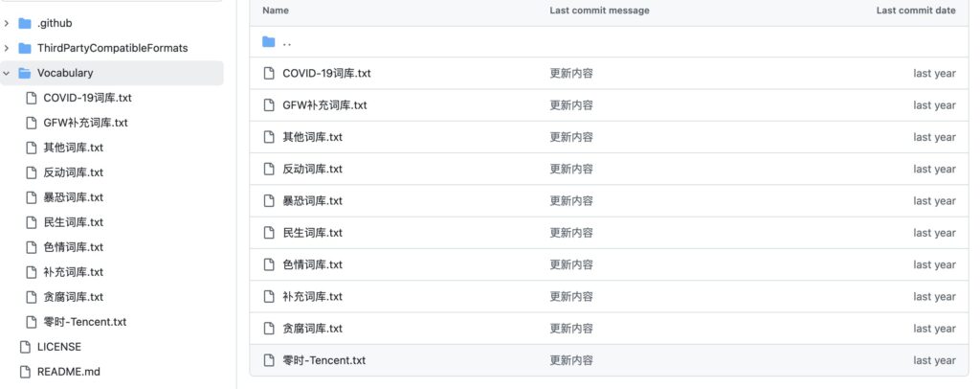
Task: Click the open Vocabulary folder icon
Action: point(25,73)
